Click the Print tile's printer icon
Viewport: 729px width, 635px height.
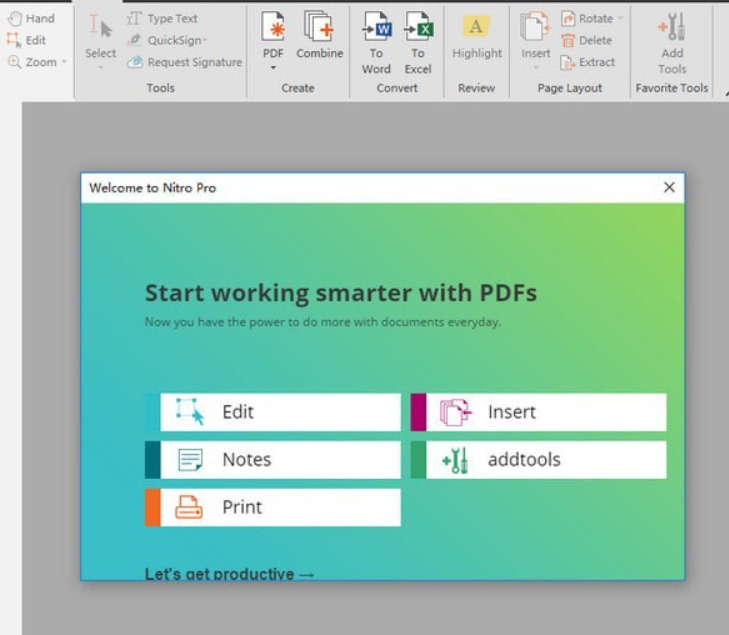click(x=189, y=507)
